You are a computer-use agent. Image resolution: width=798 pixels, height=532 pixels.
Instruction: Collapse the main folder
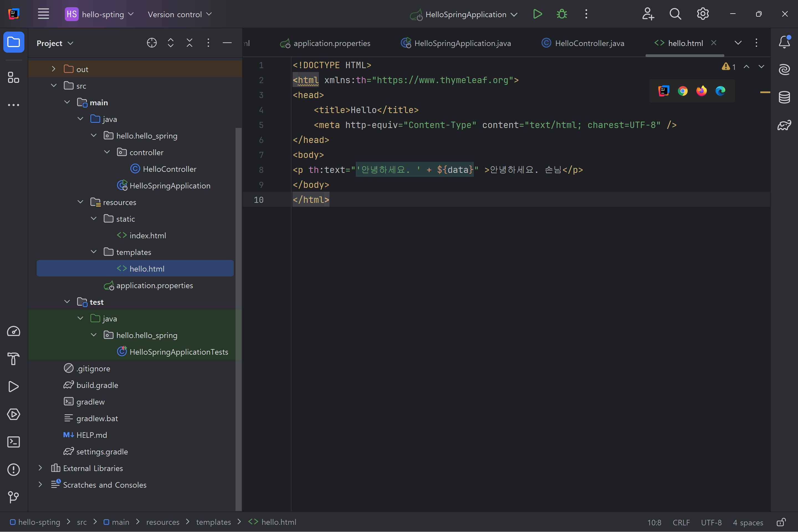[67, 102]
